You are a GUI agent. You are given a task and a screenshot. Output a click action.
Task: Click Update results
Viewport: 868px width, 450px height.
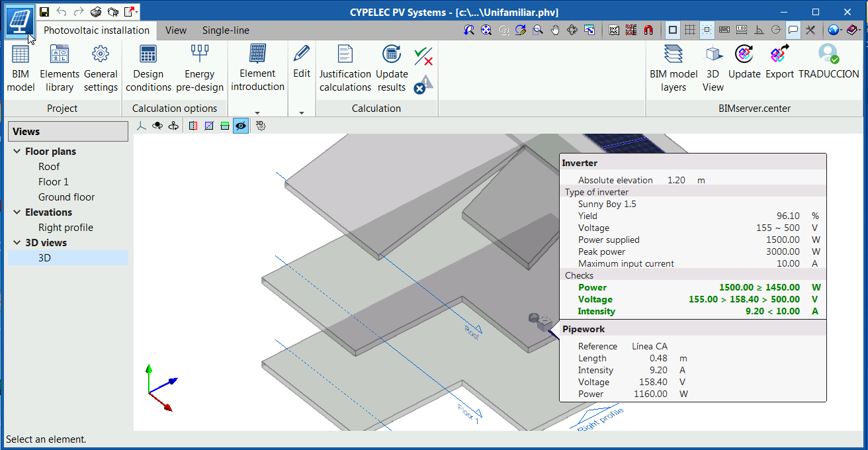point(392,66)
